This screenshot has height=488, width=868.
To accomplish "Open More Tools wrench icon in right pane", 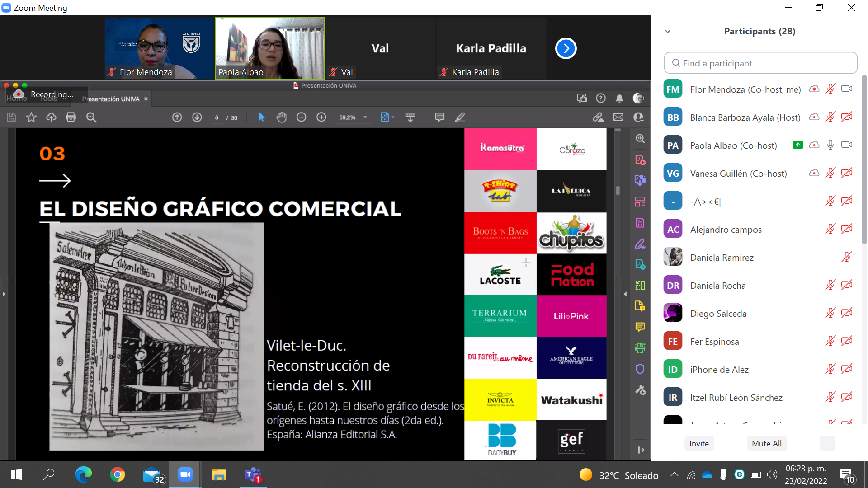I will 640,390.
